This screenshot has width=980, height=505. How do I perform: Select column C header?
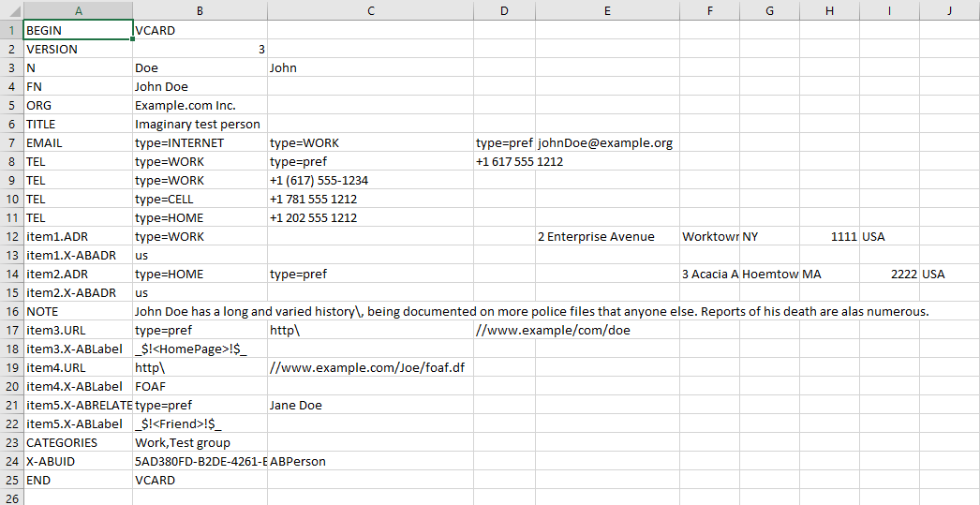[370, 10]
